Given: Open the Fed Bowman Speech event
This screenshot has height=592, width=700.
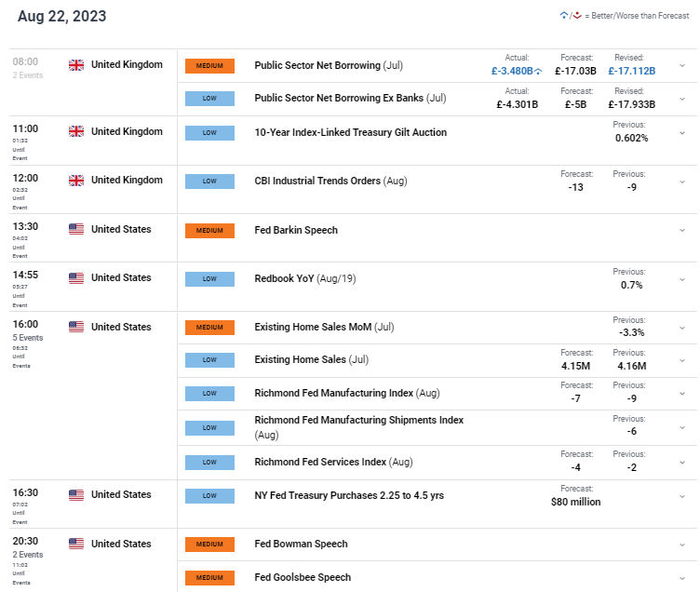Looking at the screenshot, I should click(x=301, y=545).
